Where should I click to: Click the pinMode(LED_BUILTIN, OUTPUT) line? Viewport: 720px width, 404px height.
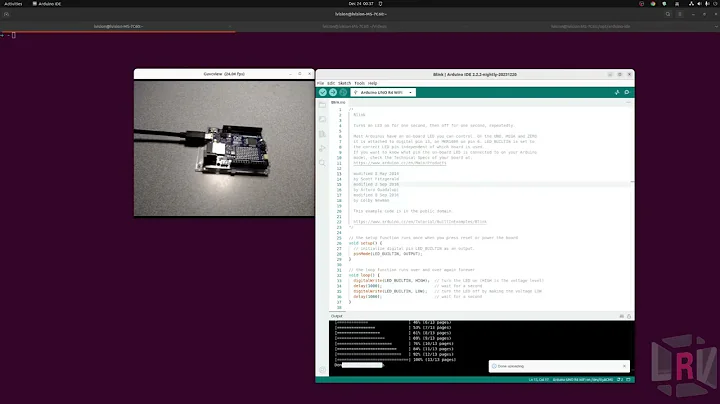click(x=388, y=254)
